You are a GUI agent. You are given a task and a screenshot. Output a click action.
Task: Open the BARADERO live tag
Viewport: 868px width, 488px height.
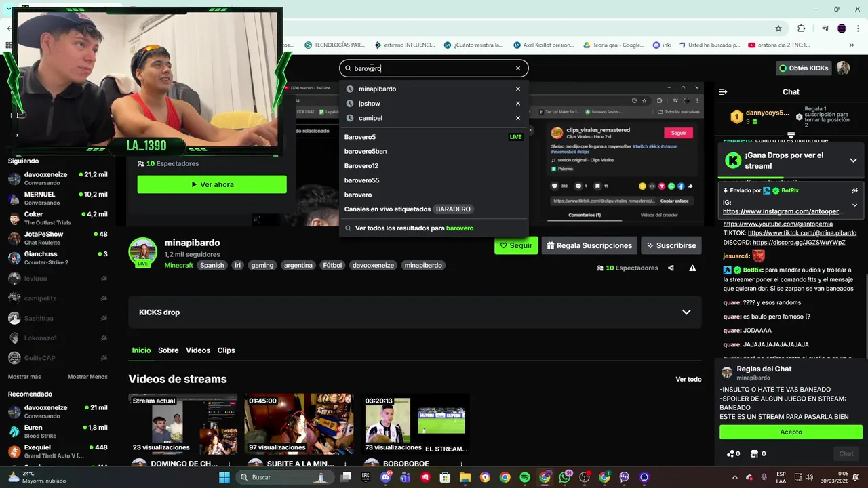tap(453, 209)
